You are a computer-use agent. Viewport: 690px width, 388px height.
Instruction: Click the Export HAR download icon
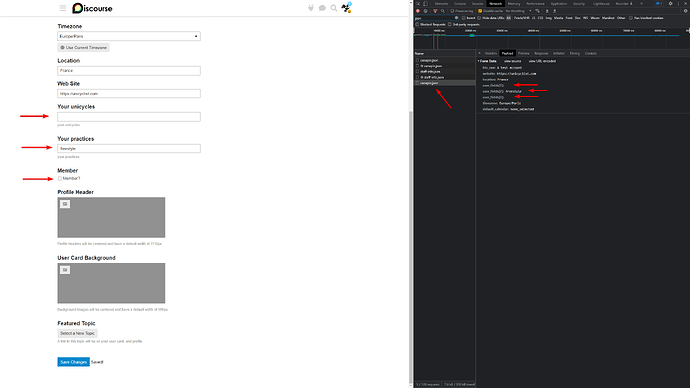[554, 11]
